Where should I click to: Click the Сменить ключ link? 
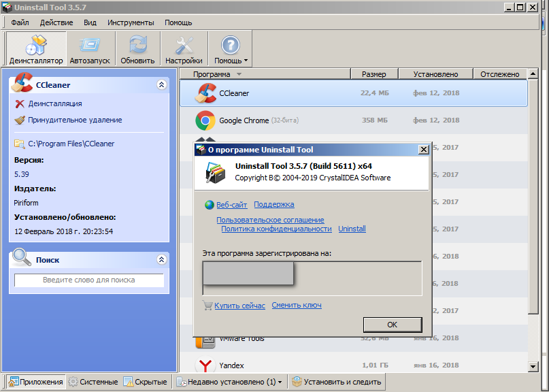point(297,305)
